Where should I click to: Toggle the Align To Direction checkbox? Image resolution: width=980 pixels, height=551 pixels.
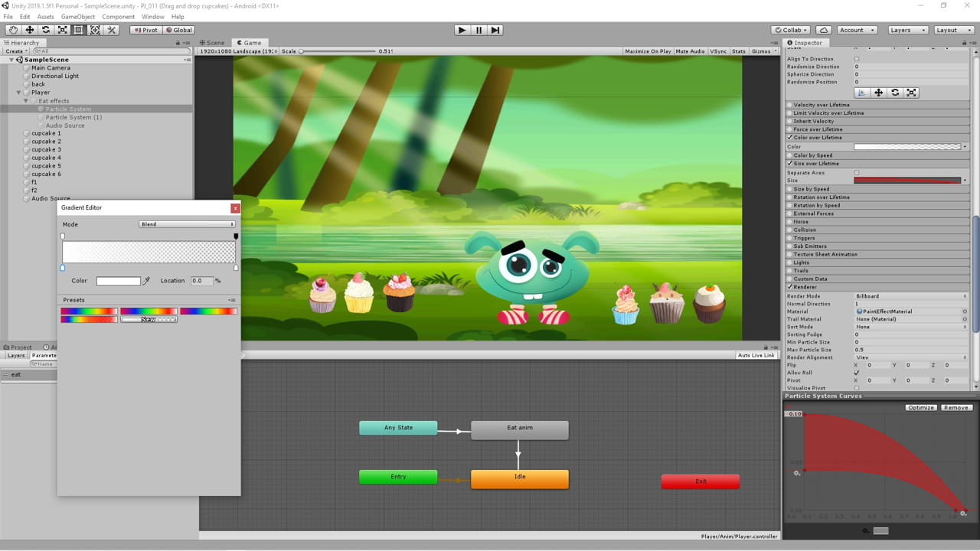[856, 59]
